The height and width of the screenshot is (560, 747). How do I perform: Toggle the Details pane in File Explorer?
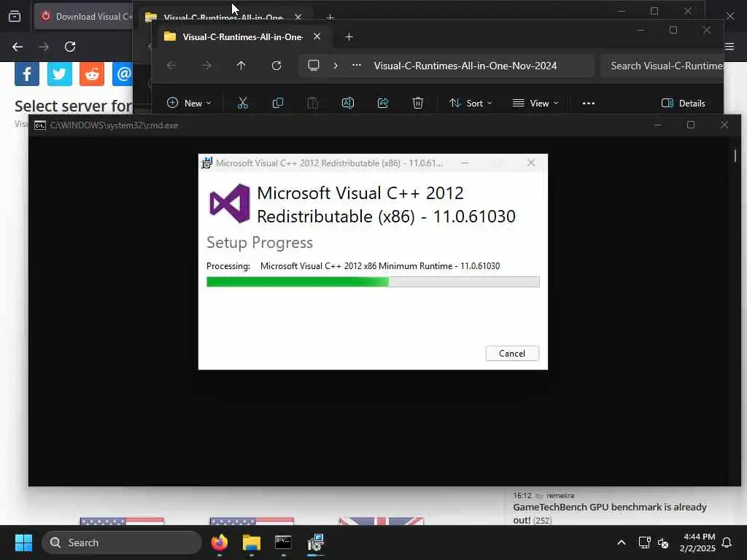point(683,103)
